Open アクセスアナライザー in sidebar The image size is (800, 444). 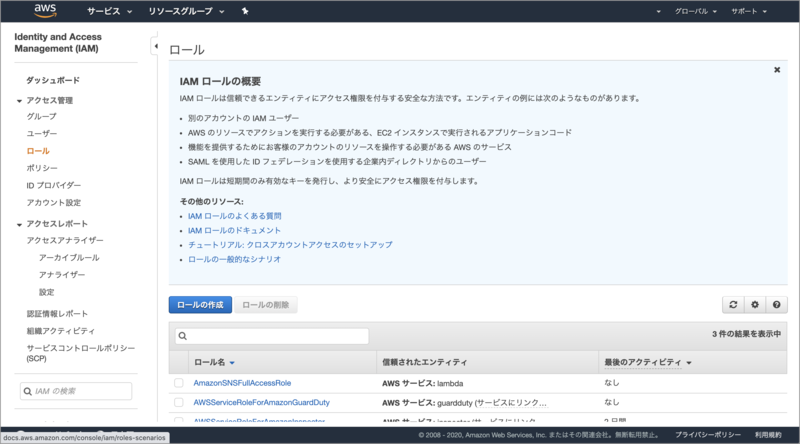point(65,240)
